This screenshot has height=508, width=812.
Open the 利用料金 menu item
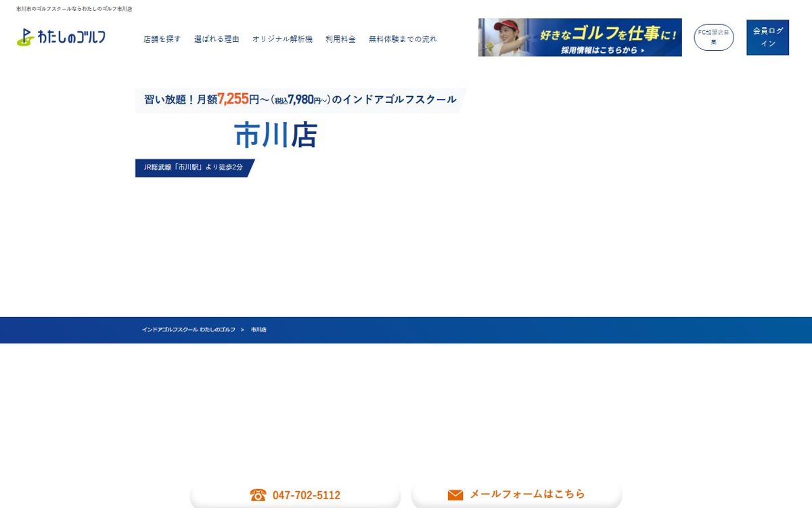[340, 39]
